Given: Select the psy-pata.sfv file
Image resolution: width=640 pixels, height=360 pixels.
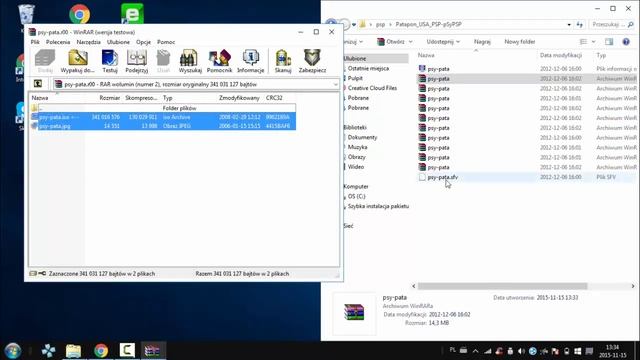Looking at the screenshot, I should [442, 177].
